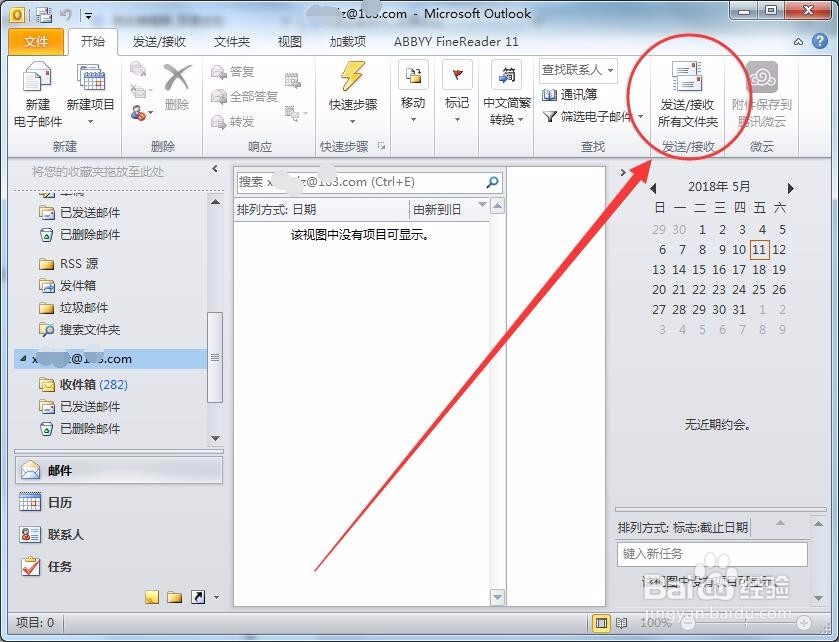Open 中文简繁转换 conversion menu
The height and width of the screenshot is (642, 839).
tap(507, 95)
